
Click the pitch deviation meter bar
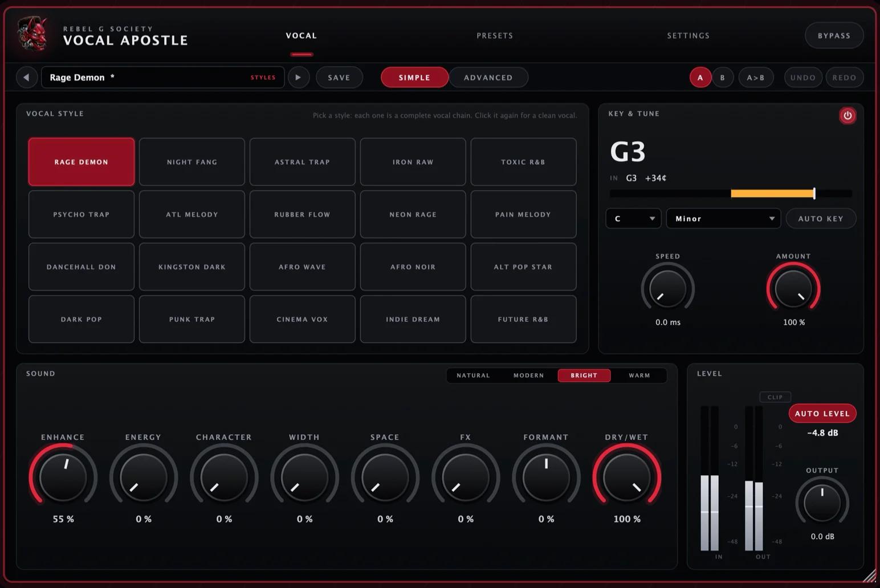coord(731,194)
